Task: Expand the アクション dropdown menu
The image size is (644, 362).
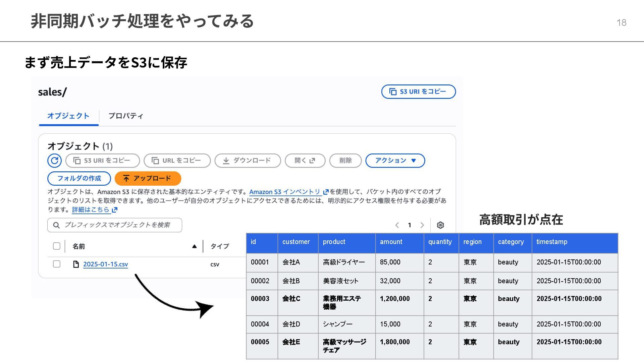Action: 395,161
